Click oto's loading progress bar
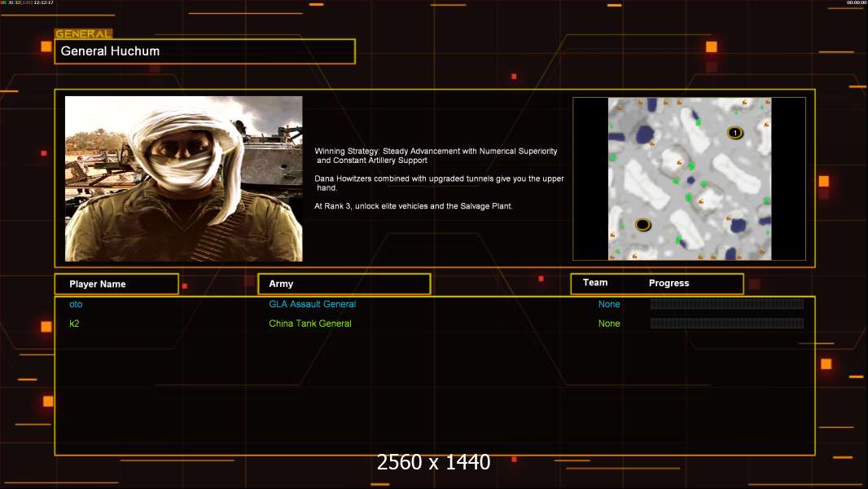Image resolution: width=868 pixels, height=489 pixels. coord(726,304)
